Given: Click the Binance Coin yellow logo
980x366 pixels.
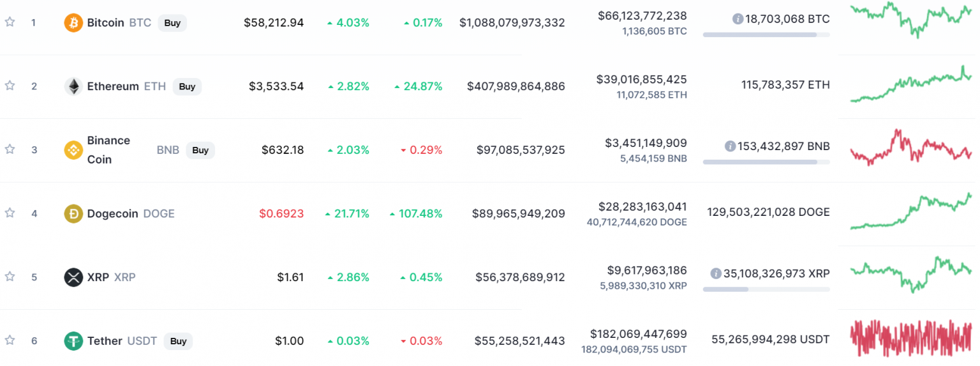Looking at the screenshot, I should click(74, 150).
